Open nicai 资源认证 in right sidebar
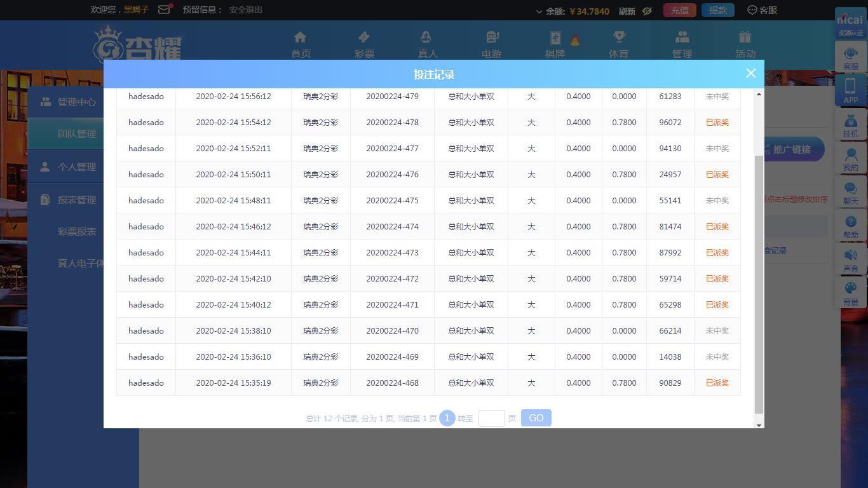Viewport: 868px width, 488px height. click(851, 25)
